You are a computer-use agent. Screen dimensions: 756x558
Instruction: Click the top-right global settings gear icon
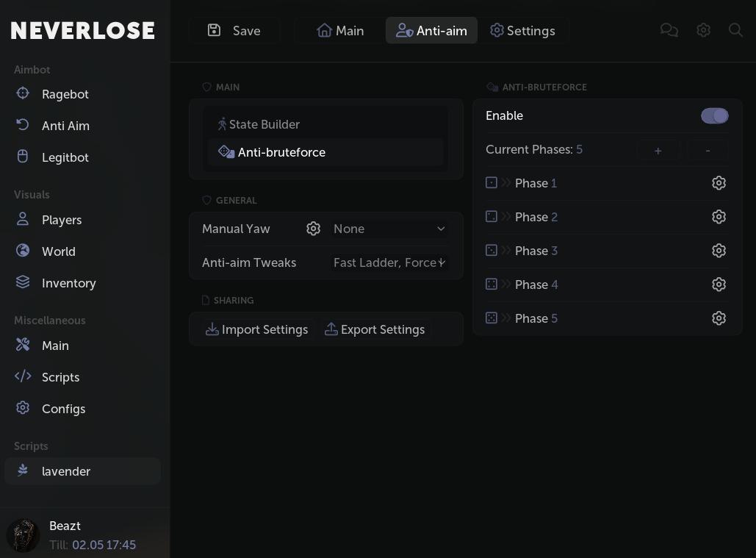tap(703, 30)
